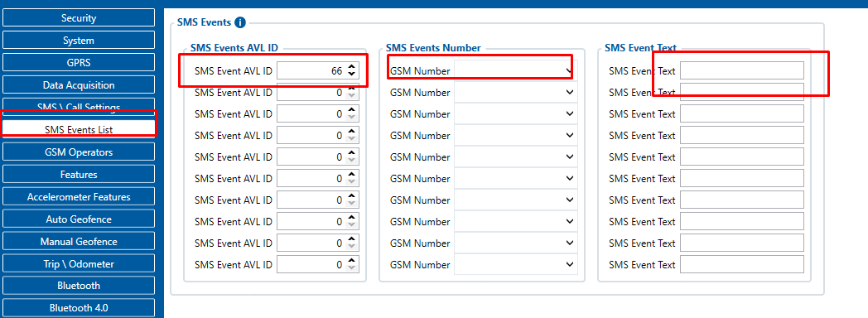
Task: Open the sixth GSM Number dropdown
Action: pos(515,179)
